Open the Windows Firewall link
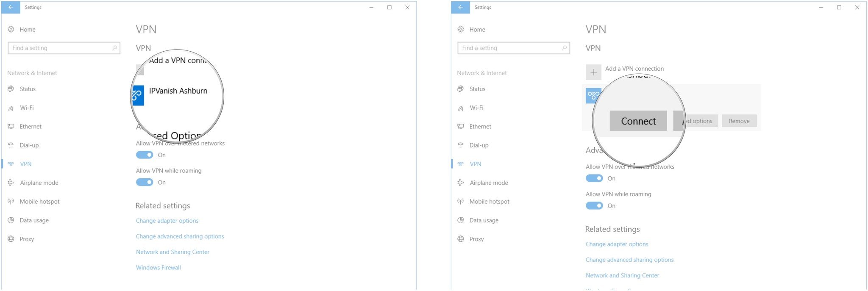 (158, 268)
